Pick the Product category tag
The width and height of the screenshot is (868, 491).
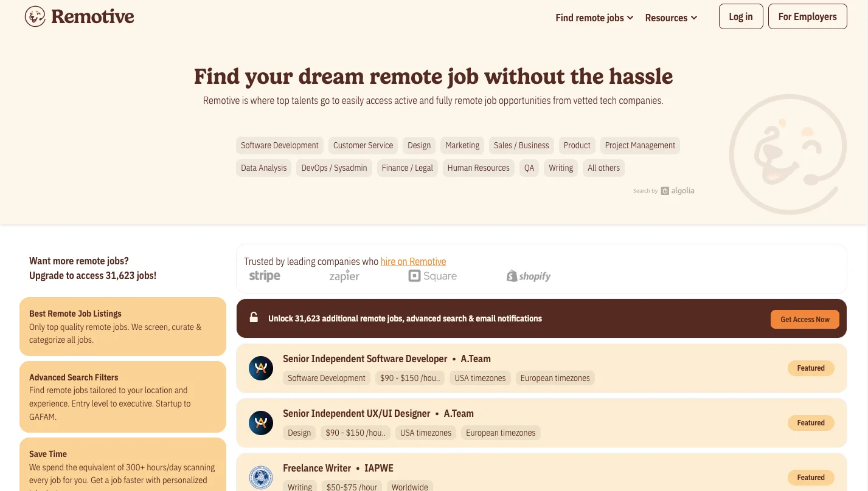point(577,145)
